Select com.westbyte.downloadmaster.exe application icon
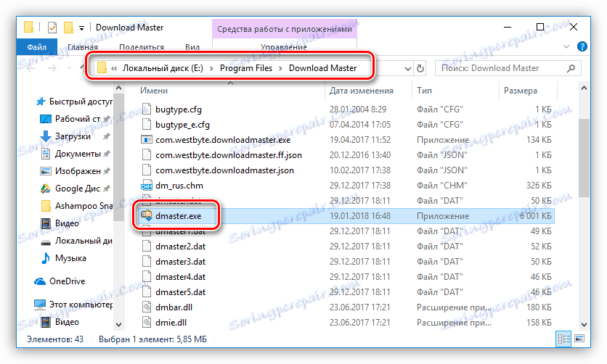This screenshot has height=364, width=607. click(147, 139)
